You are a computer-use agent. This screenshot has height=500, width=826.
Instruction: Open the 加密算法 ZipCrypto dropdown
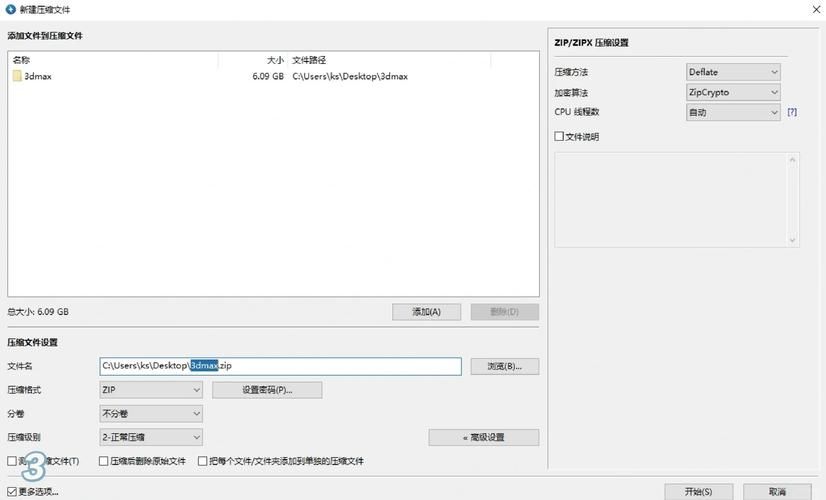[733, 92]
